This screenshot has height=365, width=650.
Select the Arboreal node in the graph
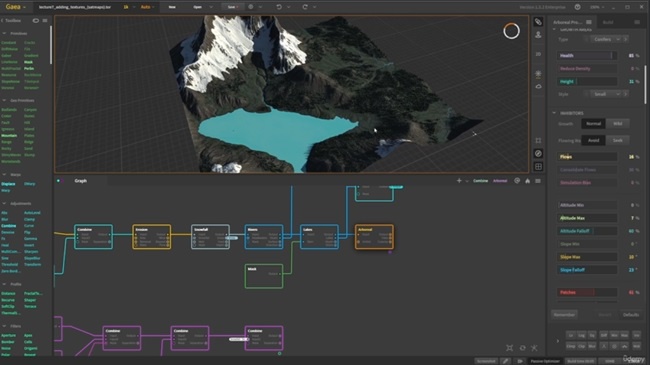tap(374, 237)
